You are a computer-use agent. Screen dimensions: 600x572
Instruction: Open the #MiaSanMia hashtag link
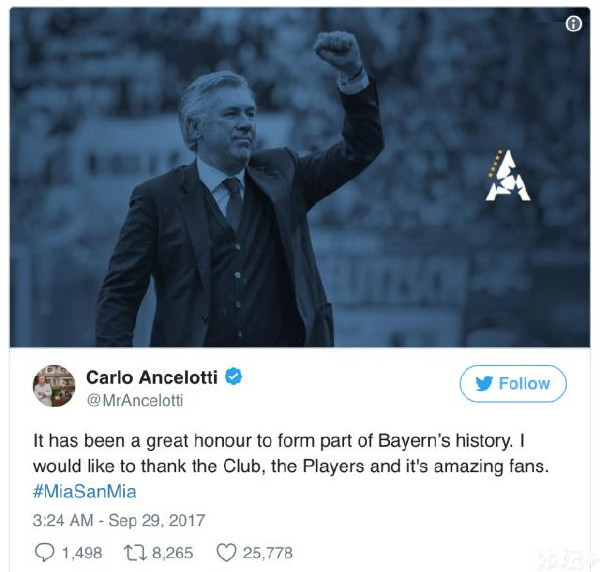[x=84, y=492]
